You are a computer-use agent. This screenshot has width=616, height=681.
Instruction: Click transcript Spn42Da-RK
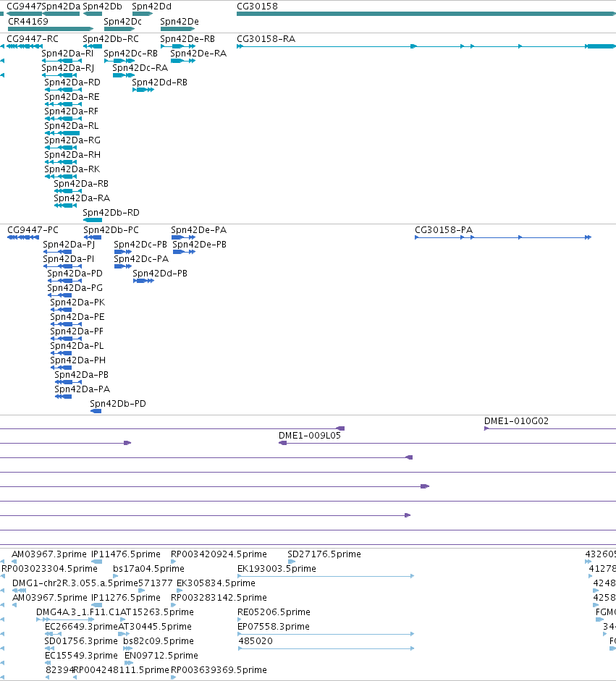coord(72,169)
